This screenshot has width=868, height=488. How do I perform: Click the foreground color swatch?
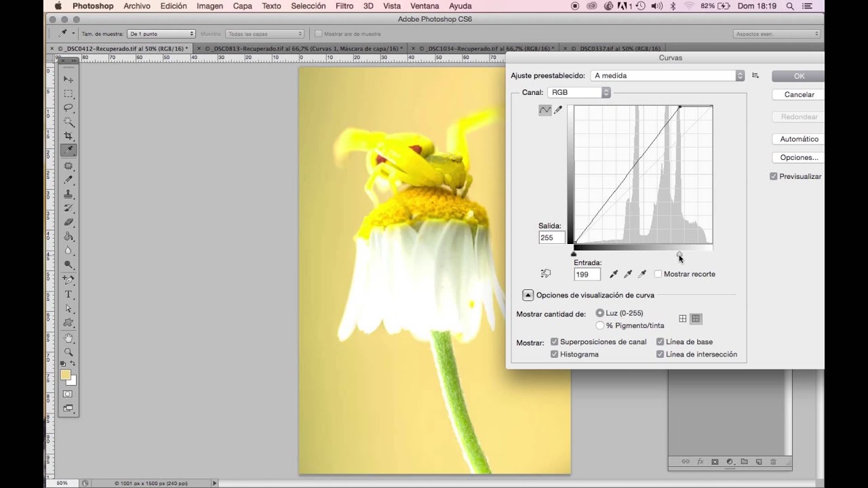pyautogui.click(x=66, y=375)
